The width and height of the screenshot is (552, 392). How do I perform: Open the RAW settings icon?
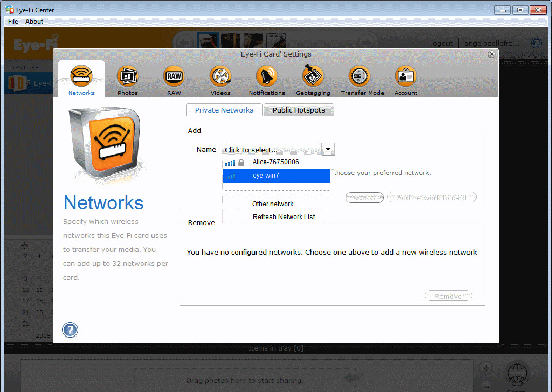pyautogui.click(x=174, y=76)
